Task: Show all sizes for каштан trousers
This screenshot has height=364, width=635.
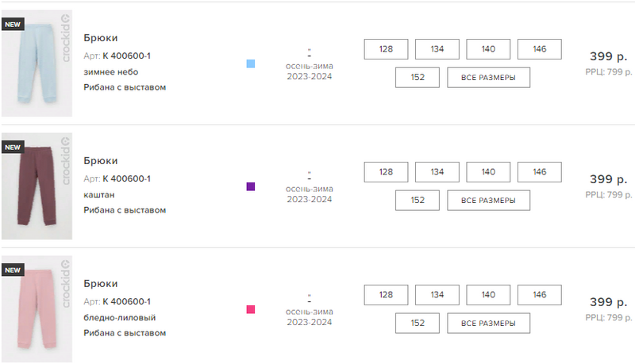Action: (x=488, y=201)
